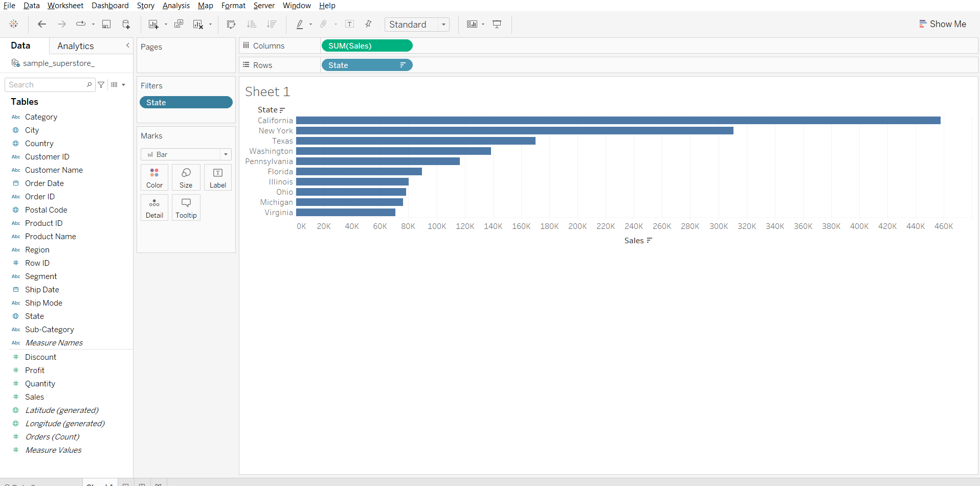
Task: Open the Color card in Marks
Action: 154,177
